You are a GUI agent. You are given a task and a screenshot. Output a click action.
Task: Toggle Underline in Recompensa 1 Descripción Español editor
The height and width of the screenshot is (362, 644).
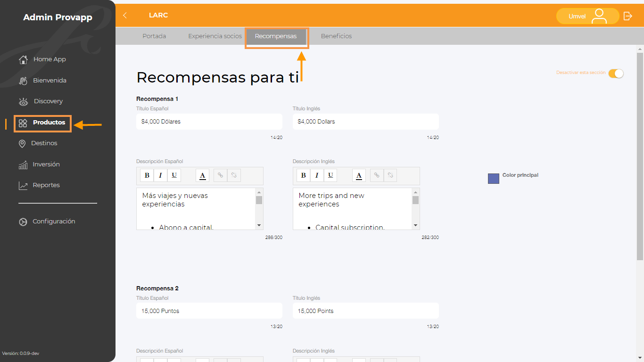point(174,175)
